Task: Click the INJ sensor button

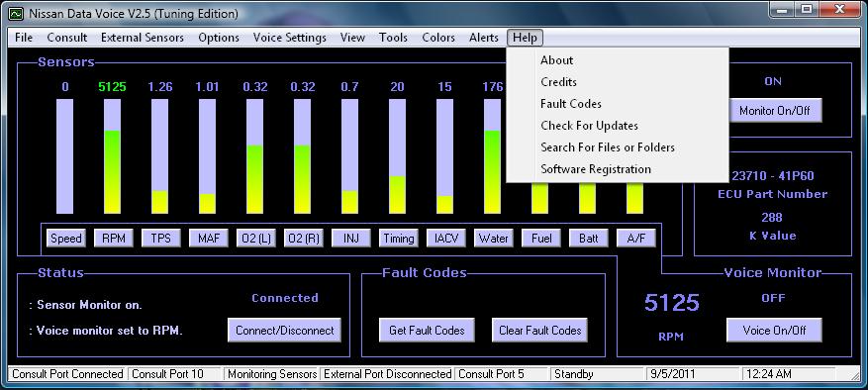Action: (351, 239)
